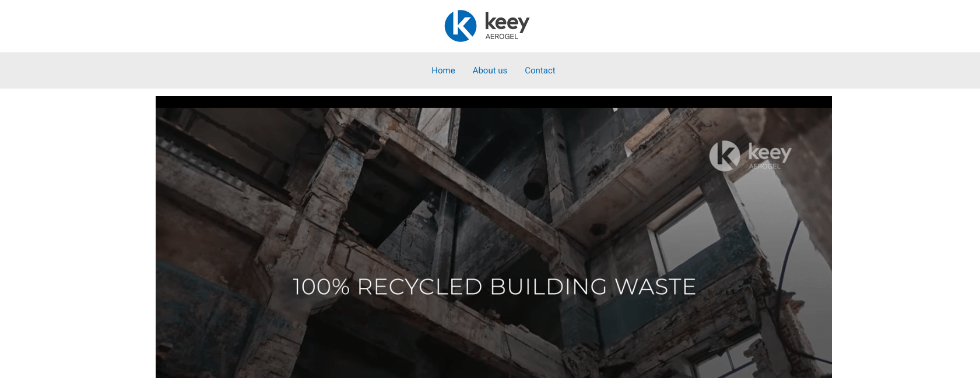Open the Home page link
Screen dimensions: 980x378
443,70
